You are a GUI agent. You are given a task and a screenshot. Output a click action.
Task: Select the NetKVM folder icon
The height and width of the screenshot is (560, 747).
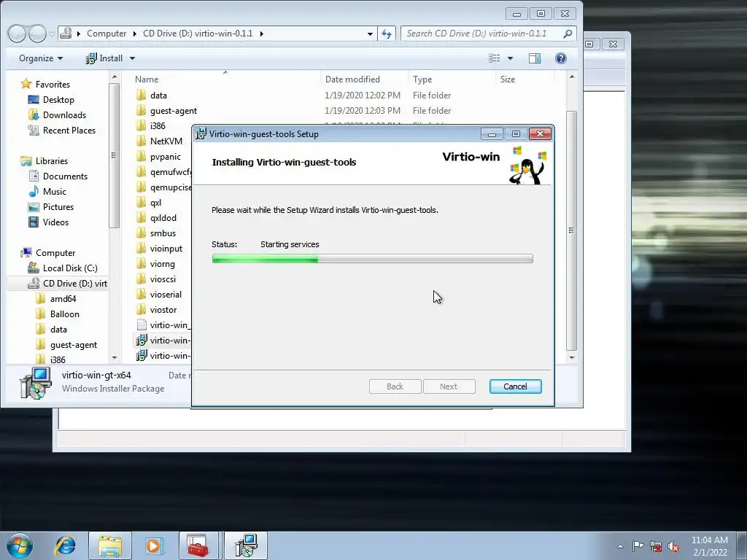[141, 141]
